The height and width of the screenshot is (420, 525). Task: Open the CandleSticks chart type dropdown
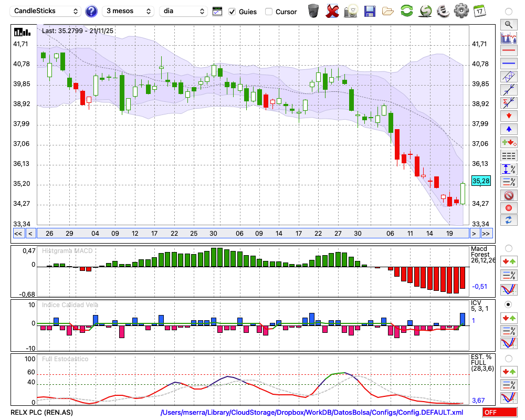tap(46, 11)
